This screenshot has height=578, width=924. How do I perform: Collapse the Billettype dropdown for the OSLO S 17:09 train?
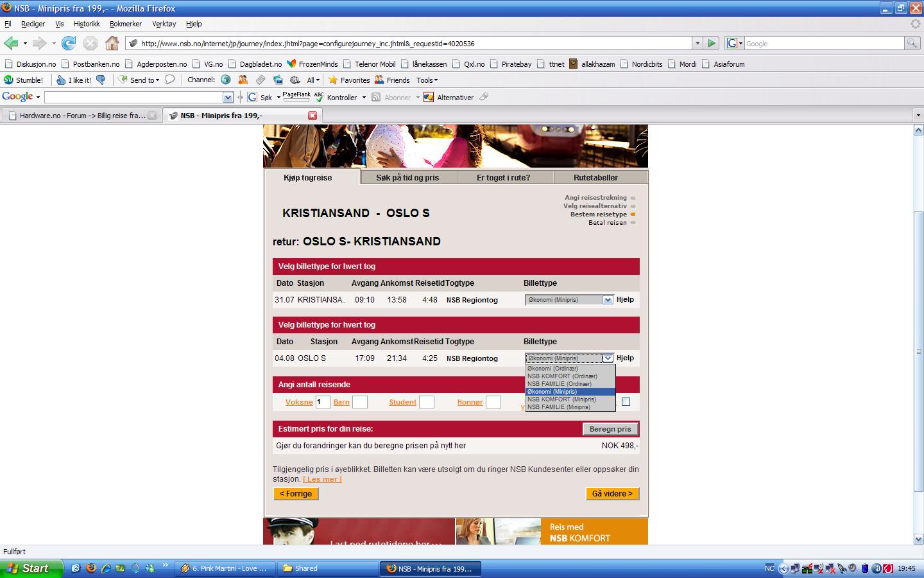click(x=608, y=358)
